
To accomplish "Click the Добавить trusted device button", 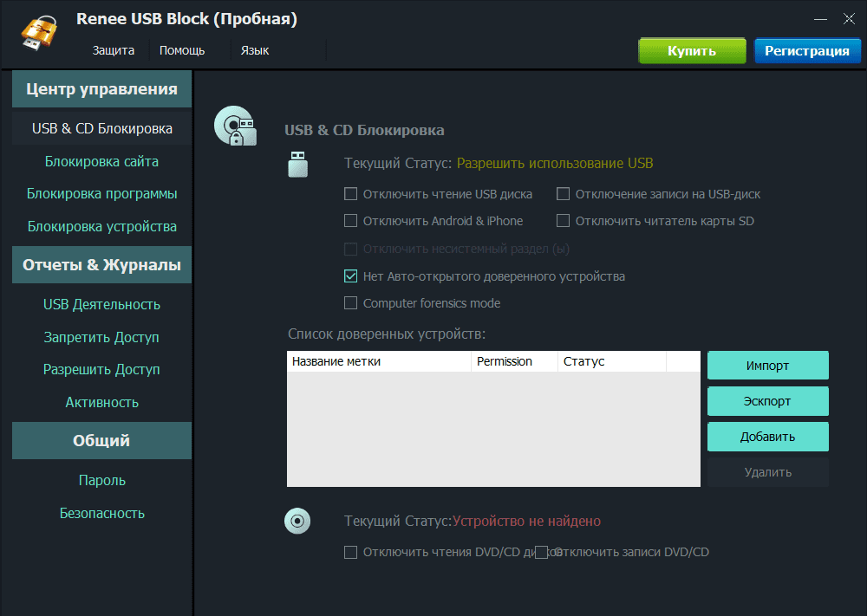I will [x=767, y=437].
